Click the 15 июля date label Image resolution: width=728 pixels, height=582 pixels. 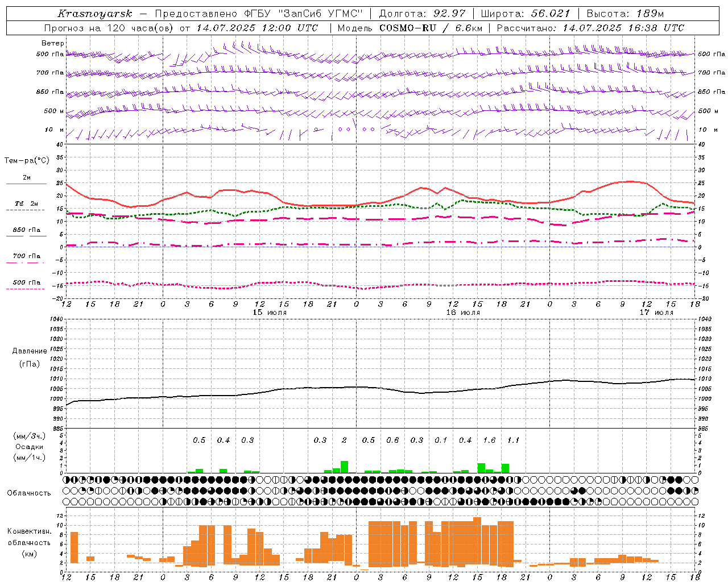[270, 313]
